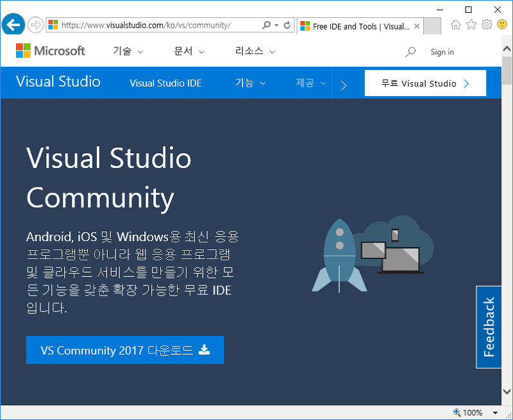Click the download icon on VS Community button

pyautogui.click(x=205, y=350)
